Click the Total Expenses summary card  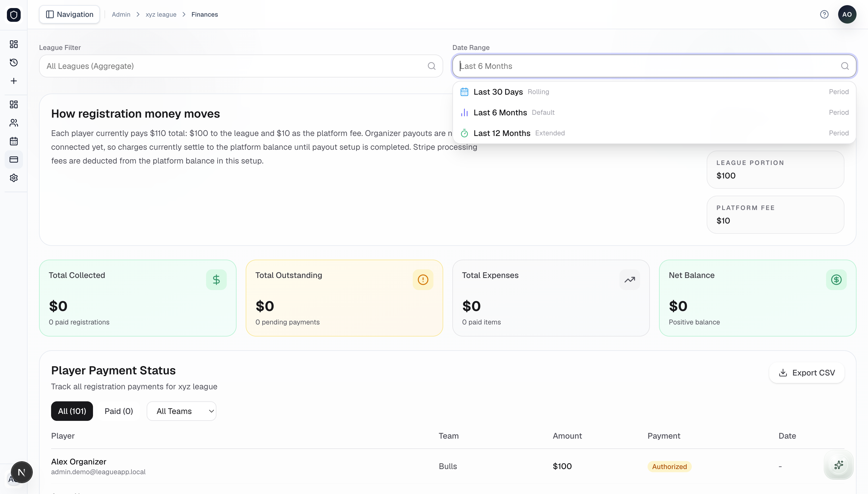click(x=551, y=298)
